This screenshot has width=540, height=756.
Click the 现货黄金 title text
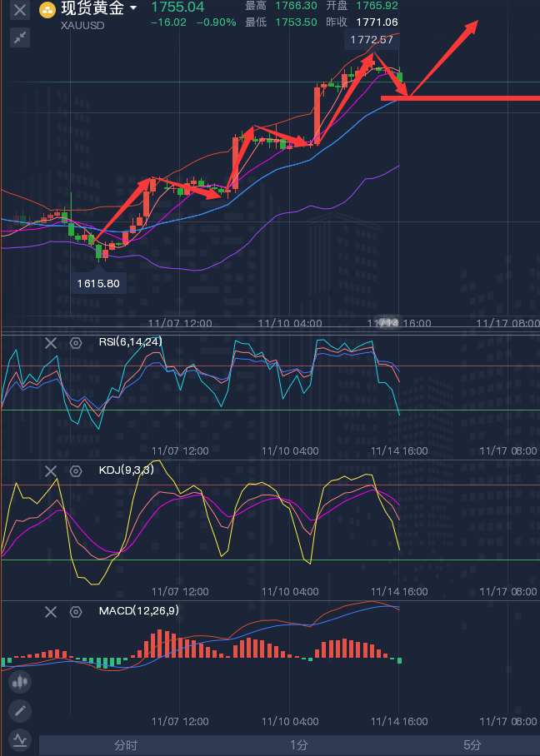(x=92, y=8)
